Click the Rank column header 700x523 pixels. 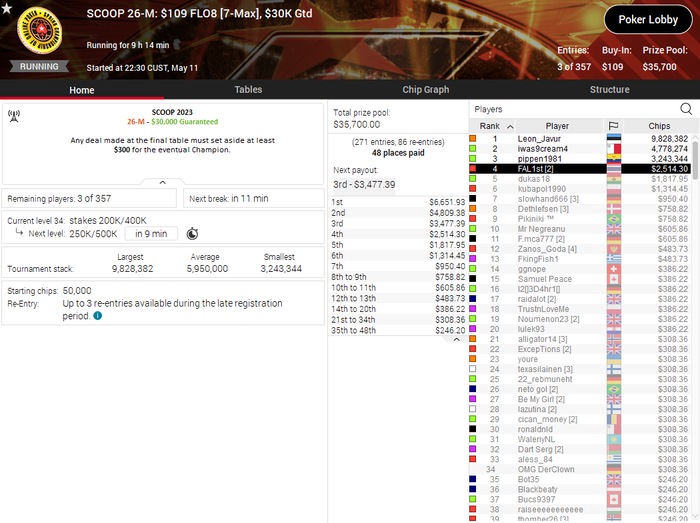[x=492, y=126]
